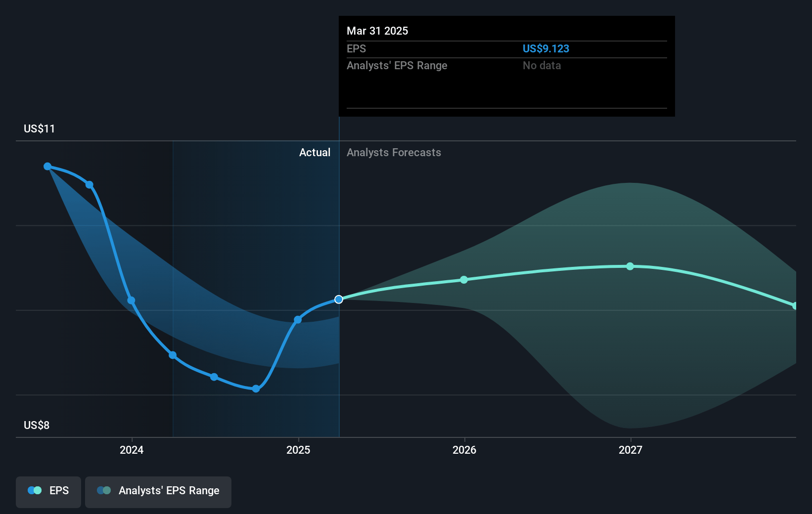Screen dimensions: 812x514
Task: Select the second EPS point before 2024
Action: [90, 185]
